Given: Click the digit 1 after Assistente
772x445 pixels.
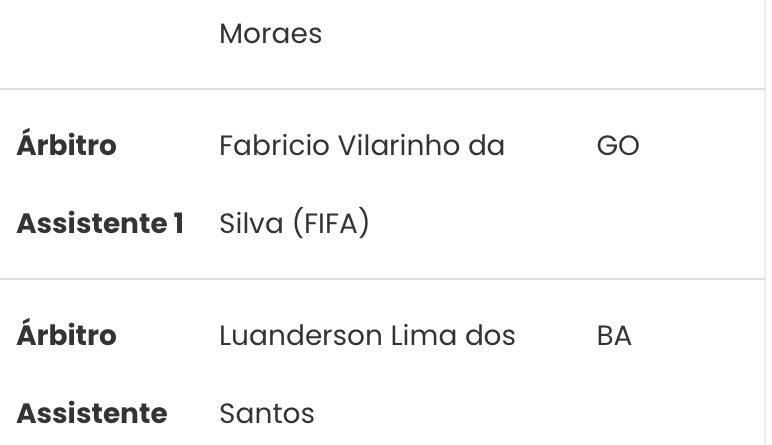Looking at the screenshot, I should point(177,224).
